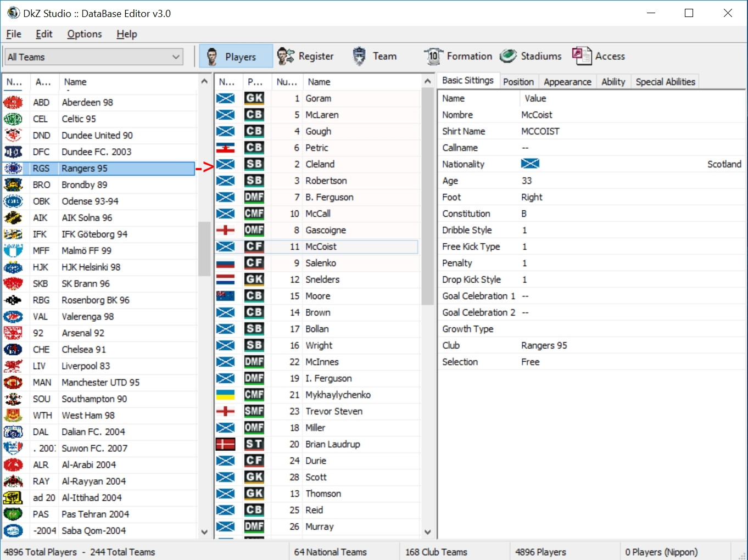Sort players by Nu... number column header
The width and height of the screenshot is (748, 560).
tap(287, 82)
